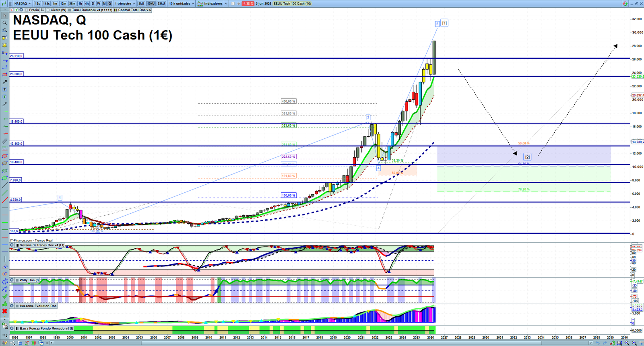
Task: Click the red -4,38 % change badge
Action: click(x=248, y=4)
